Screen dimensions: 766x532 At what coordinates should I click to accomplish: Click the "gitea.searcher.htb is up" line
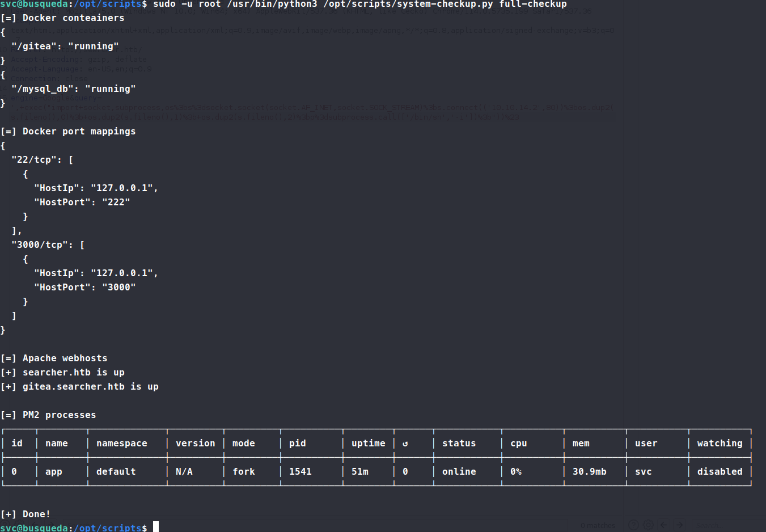tap(90, 387)
